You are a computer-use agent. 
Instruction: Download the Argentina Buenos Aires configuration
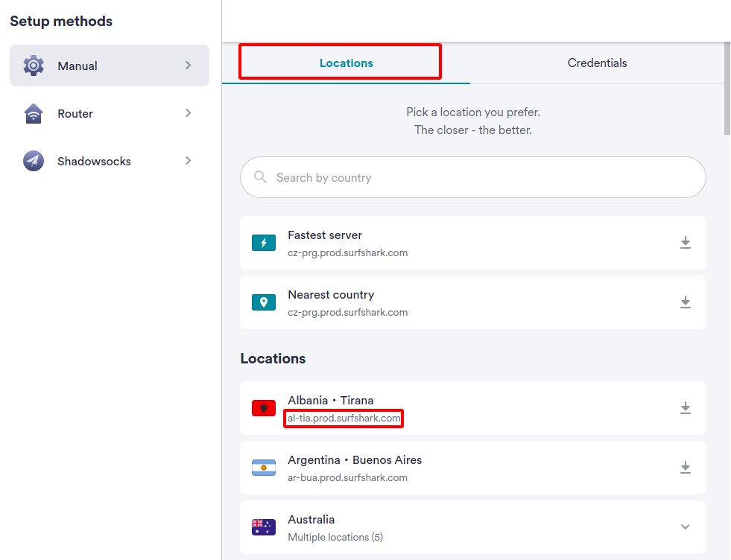685,468
